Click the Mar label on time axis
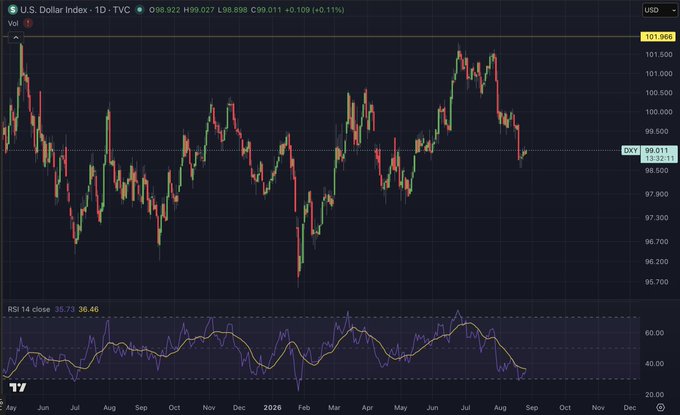680x415 pixels. [334, 408]
